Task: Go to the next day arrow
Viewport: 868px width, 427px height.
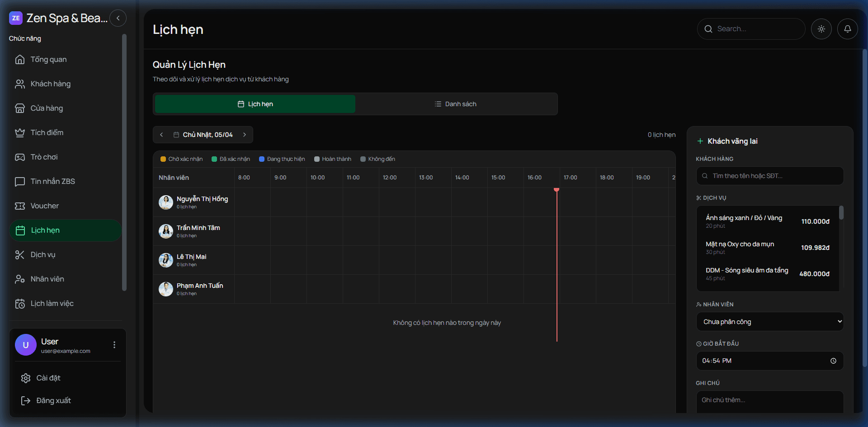Action: (x=245, y=135)
